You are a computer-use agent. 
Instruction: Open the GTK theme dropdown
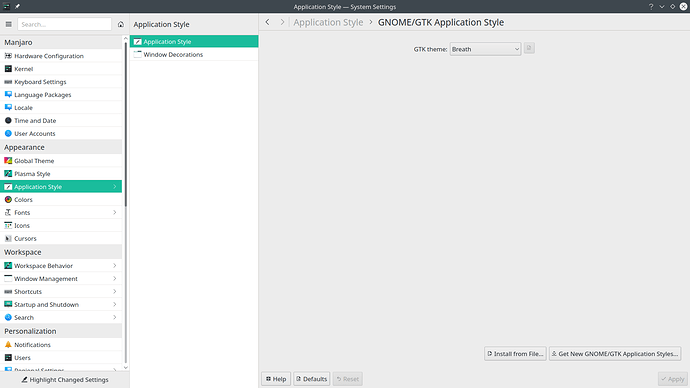[485, 49]
